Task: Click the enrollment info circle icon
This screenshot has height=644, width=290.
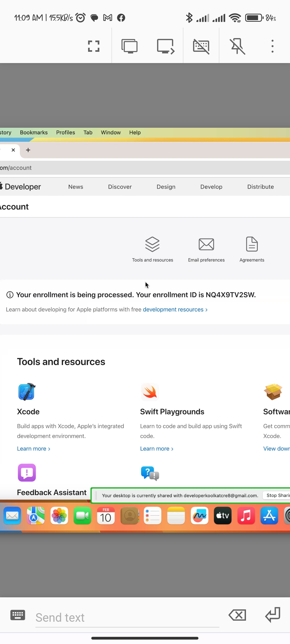Action: tap(10, 295)
